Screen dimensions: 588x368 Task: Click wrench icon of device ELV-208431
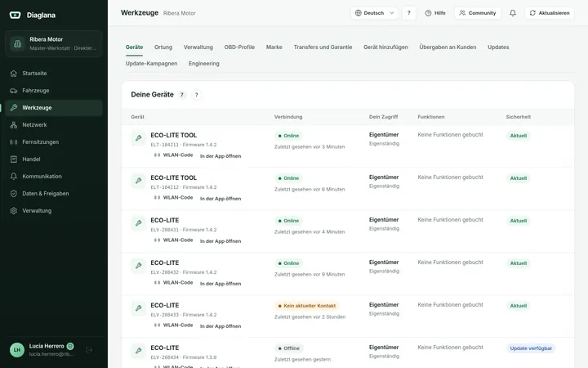(138, 223)
